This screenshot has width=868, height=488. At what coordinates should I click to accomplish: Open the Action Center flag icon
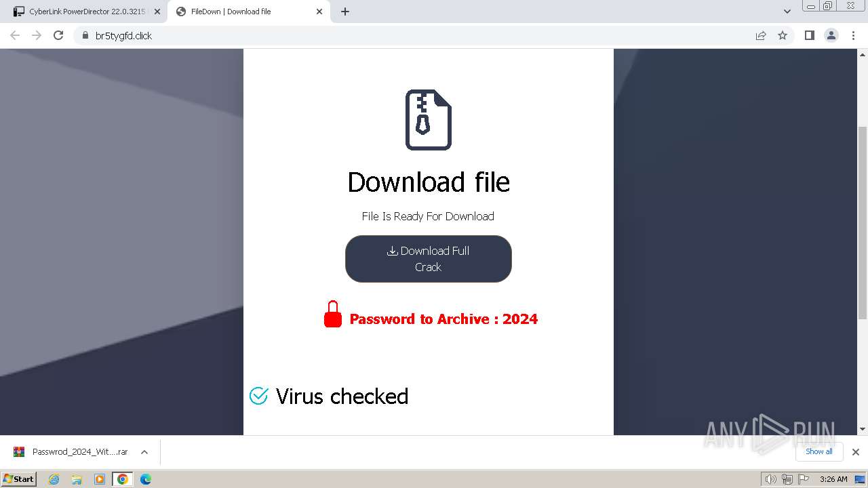803,479
